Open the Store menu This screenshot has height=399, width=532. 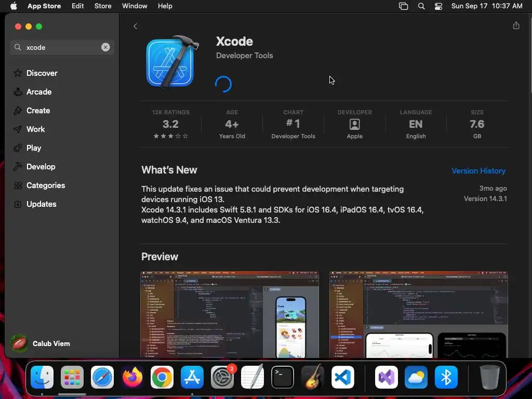click(x=103, y=6)
